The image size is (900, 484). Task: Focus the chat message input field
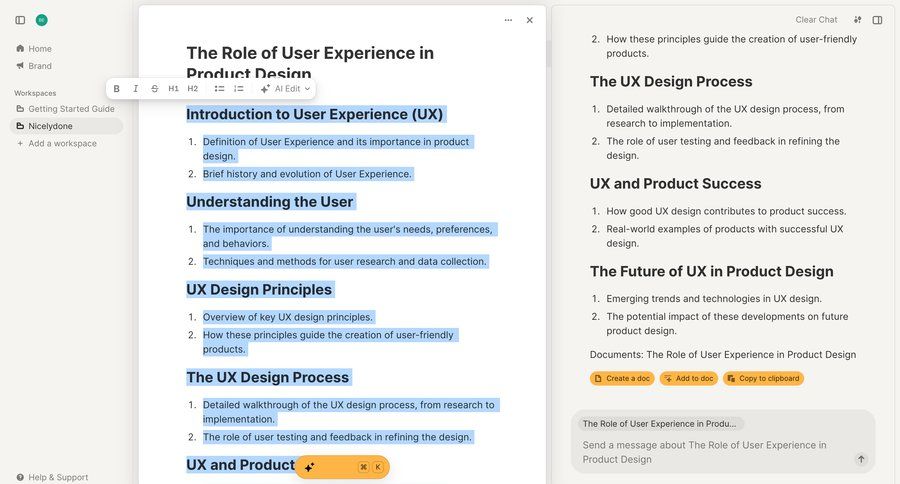point(712,452)
